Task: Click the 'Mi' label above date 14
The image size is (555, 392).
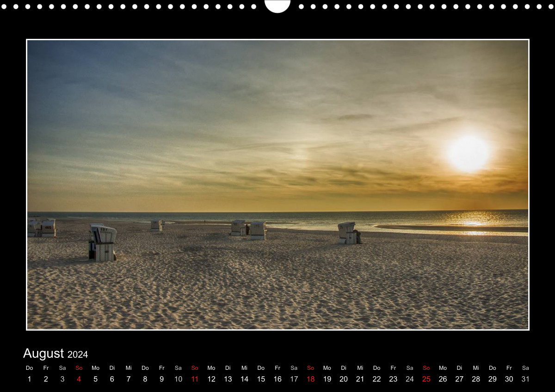Action: coord(244,368)
